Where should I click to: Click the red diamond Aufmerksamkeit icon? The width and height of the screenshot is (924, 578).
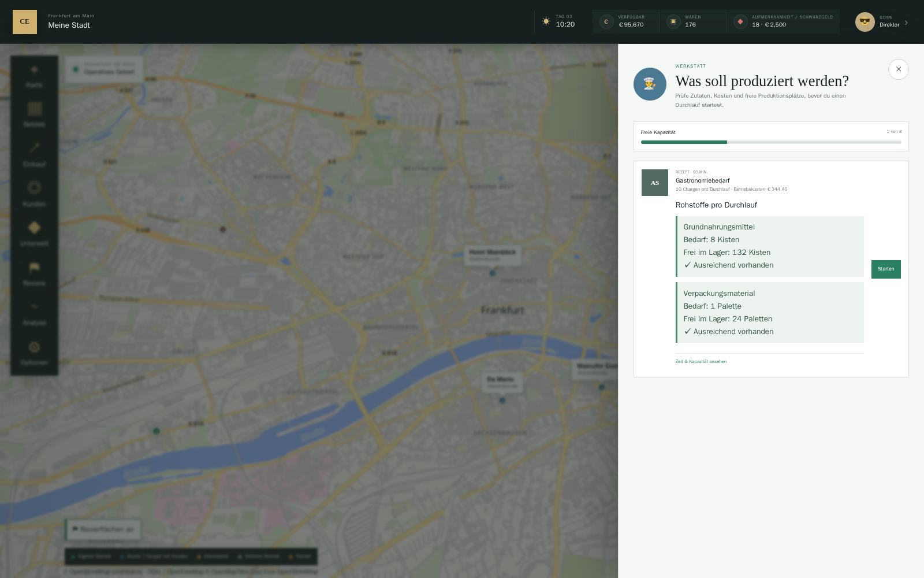[x=740, y=22]
